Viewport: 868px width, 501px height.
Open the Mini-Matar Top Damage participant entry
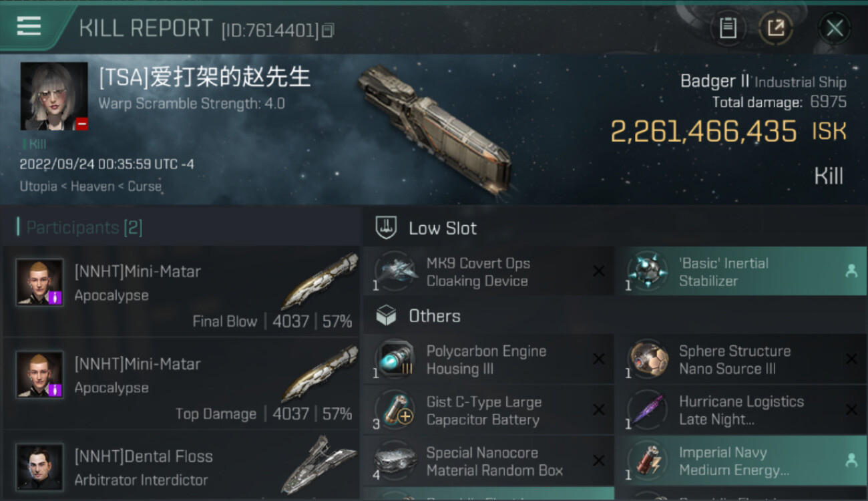tap(182, 384)
